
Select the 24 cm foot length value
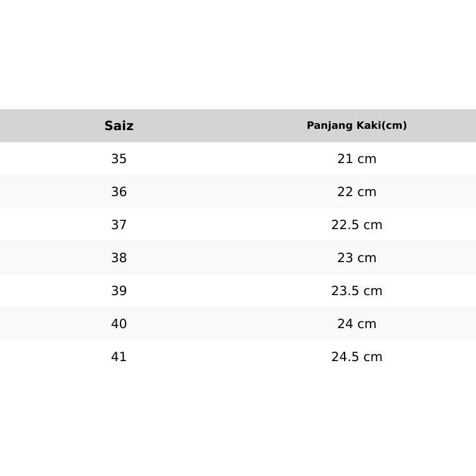357,324
